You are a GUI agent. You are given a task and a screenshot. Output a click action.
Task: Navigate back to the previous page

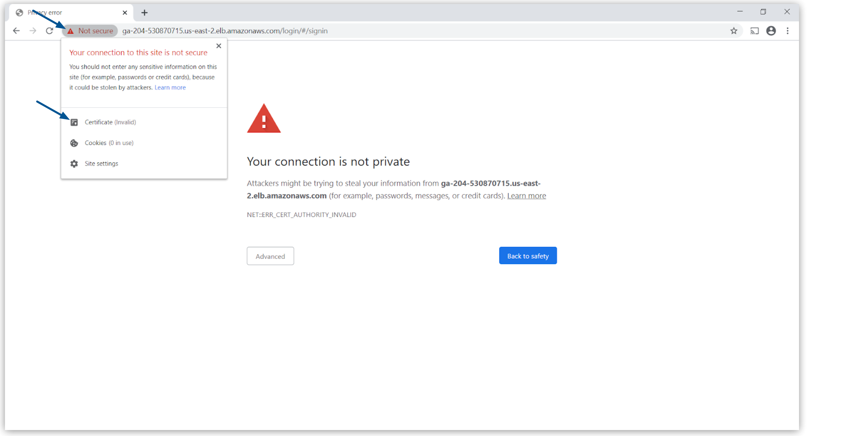point(16,31)
